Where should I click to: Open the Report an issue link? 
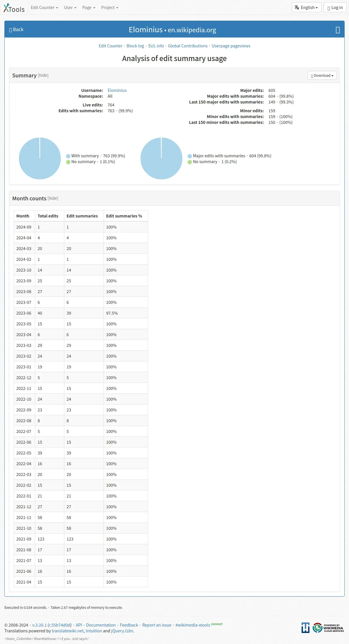[157, 625]
